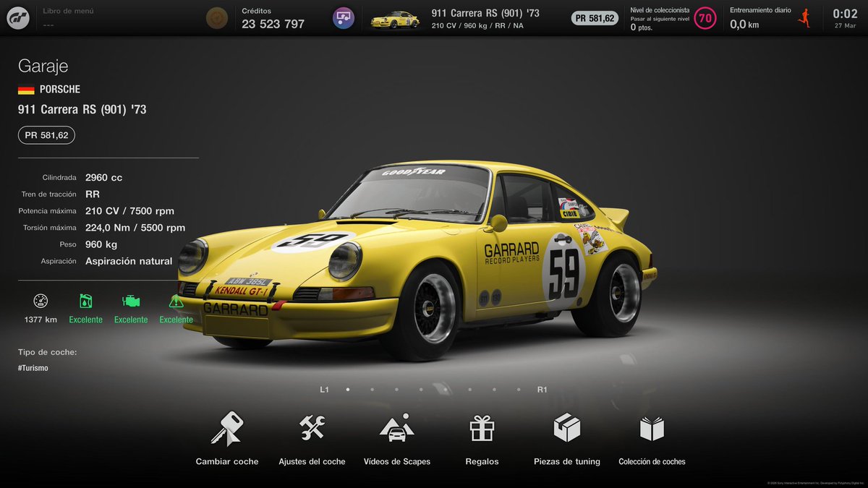Image resolution: width=868 pixels, height=488 pixels.
Task: Open the daily workout runner icon
Action: [x=804, y=18]
